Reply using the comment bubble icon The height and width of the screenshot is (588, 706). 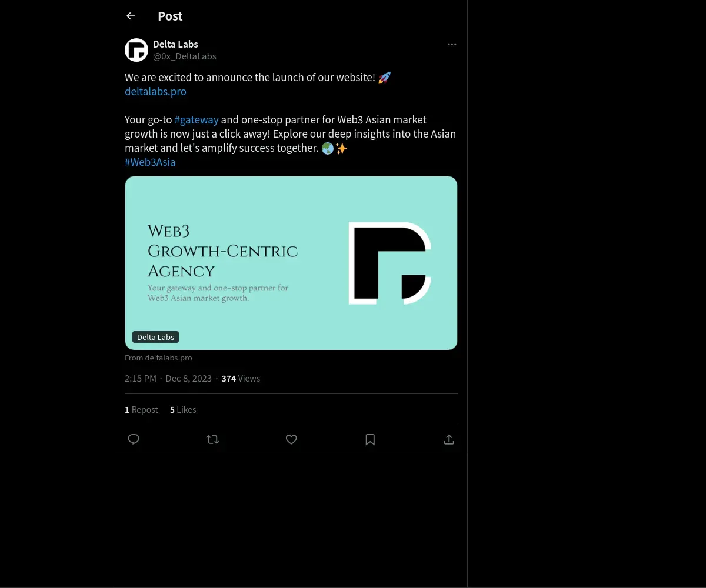pos(134,439)
